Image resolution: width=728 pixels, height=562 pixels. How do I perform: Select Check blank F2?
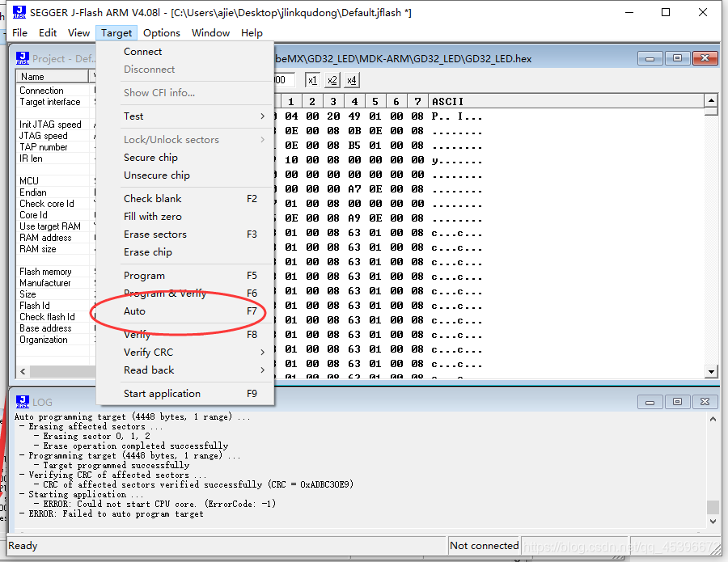tap(184, 199)
